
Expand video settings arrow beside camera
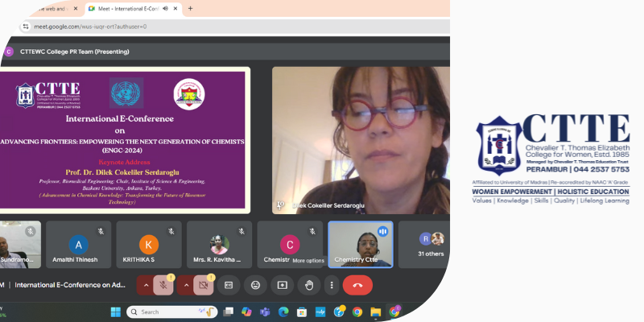tap(186, 285)
